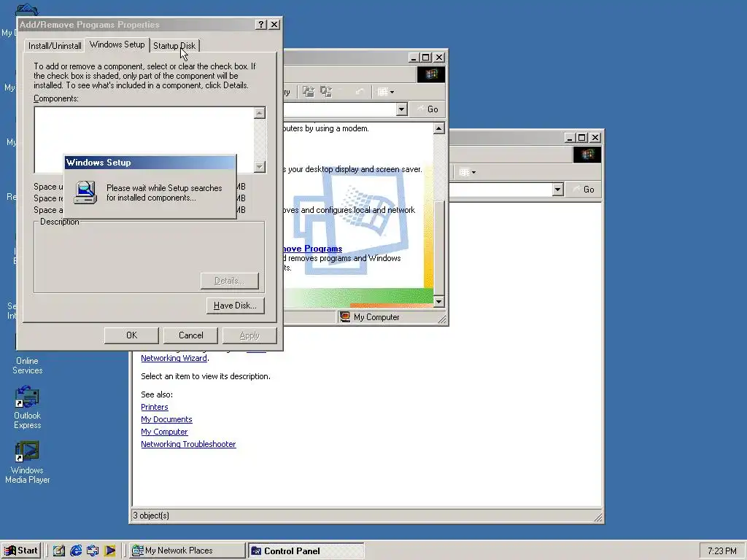Screen dimensions: 747x560
Task: Click Go button in Control Panel window
Action: point(427,109)
